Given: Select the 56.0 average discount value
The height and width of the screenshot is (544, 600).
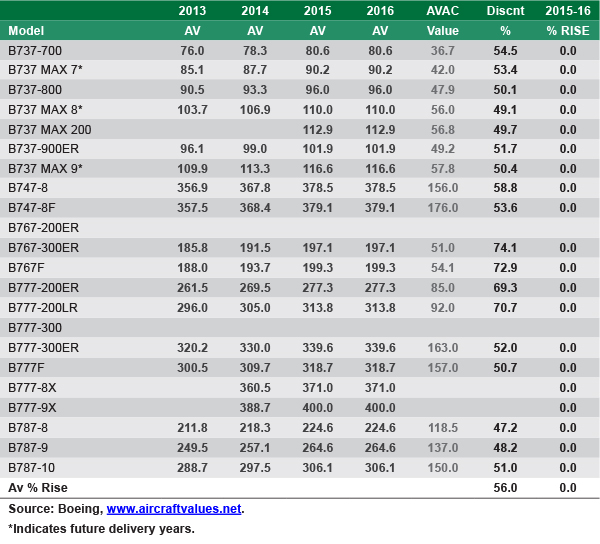Looking at the screenshot, I should pyautogui.click(x=505, y=487).
